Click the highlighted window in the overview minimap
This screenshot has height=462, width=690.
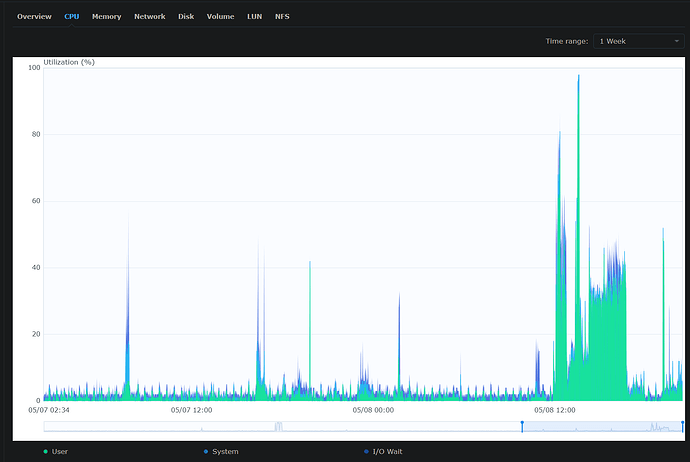(x=602, y=426)
